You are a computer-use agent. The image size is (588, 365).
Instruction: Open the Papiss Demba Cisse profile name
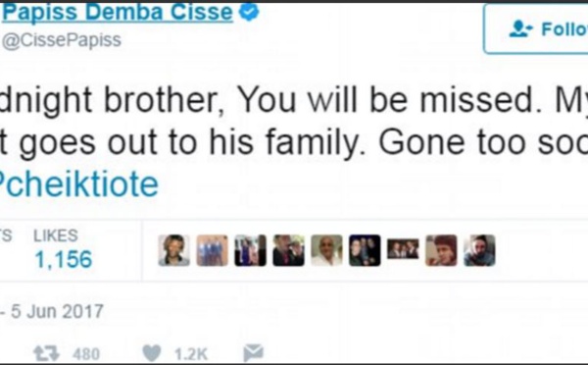pyautogui.click(x=117, y=12)
